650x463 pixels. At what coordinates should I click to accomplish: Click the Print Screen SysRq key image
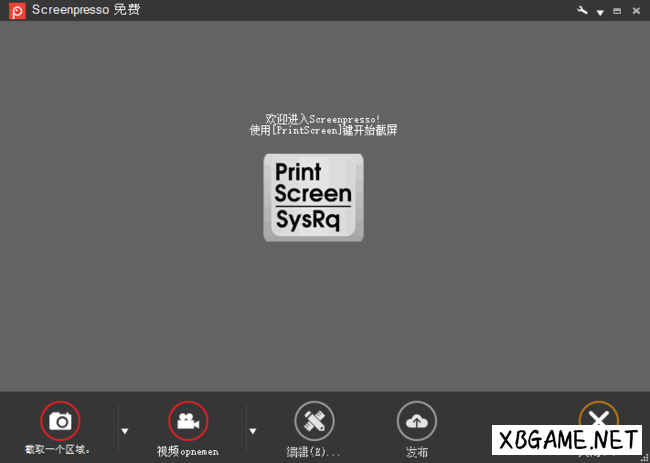pos(313,197)
